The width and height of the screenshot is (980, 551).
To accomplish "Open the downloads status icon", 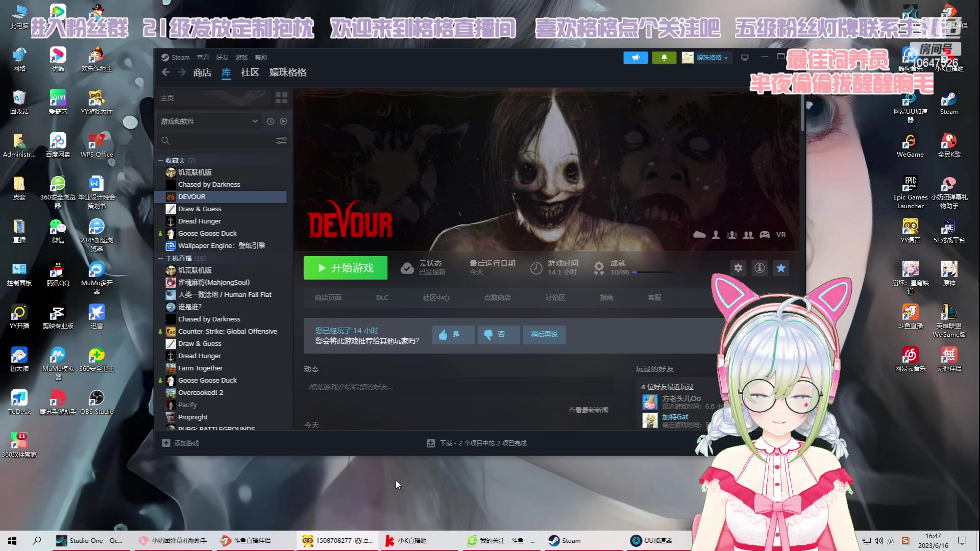I will 431,443.
